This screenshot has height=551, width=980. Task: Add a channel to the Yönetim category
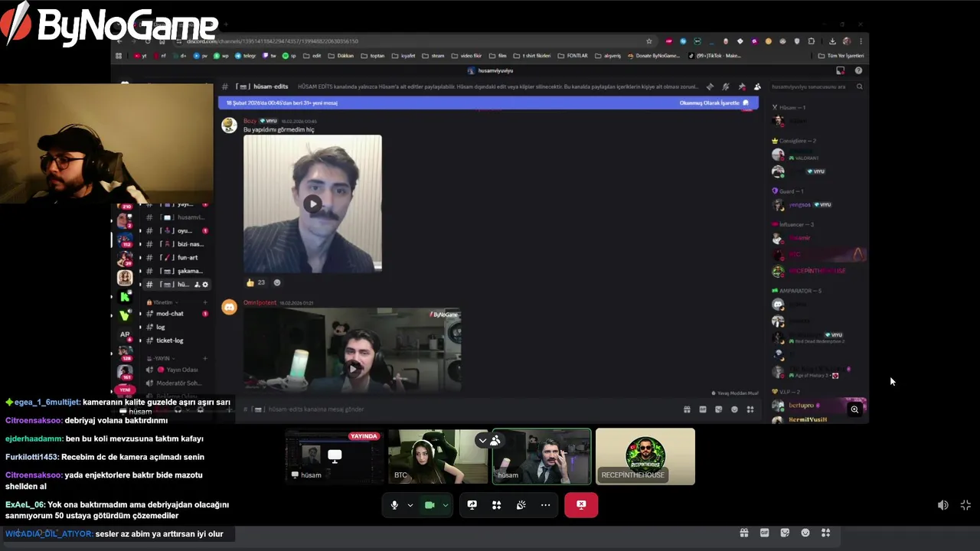click(x=205, y=302)
